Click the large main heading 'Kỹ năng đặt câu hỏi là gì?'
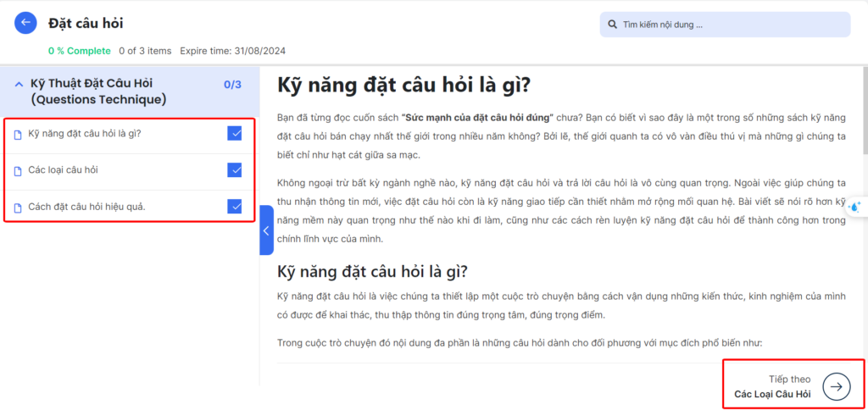The width and height of the screenshot is (868, 410). point(403,86)
